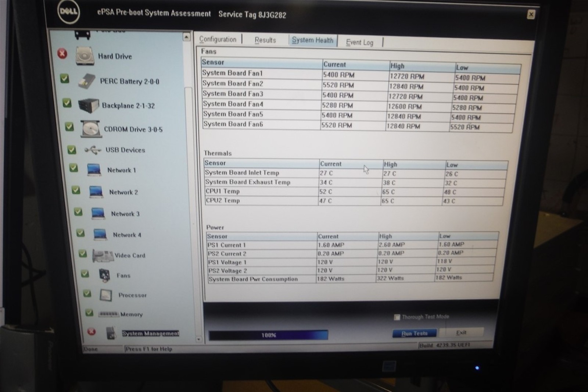The image size is (588, 392).
Task: Click green check beside Memory
Action: click(x=89, y=312)
